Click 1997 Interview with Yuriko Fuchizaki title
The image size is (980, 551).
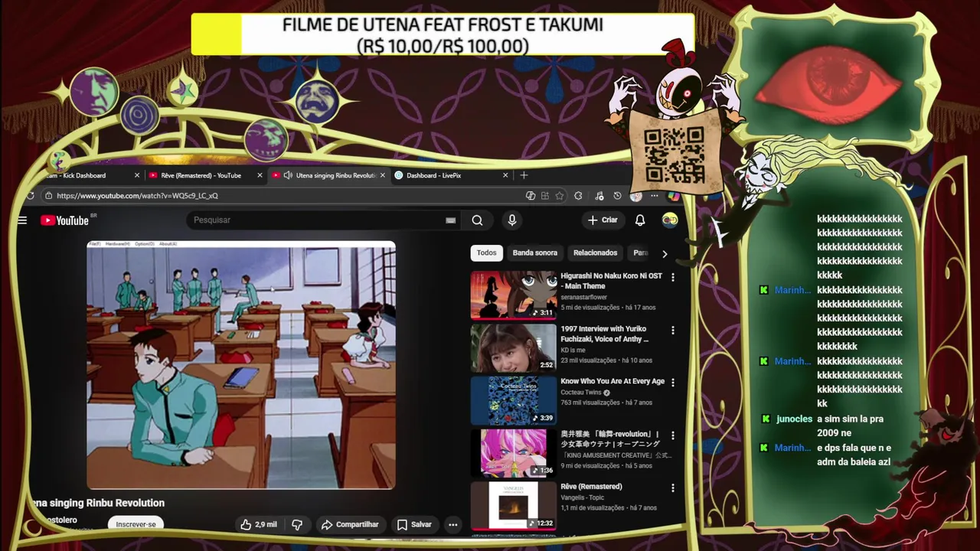click(x=604, y=334)
